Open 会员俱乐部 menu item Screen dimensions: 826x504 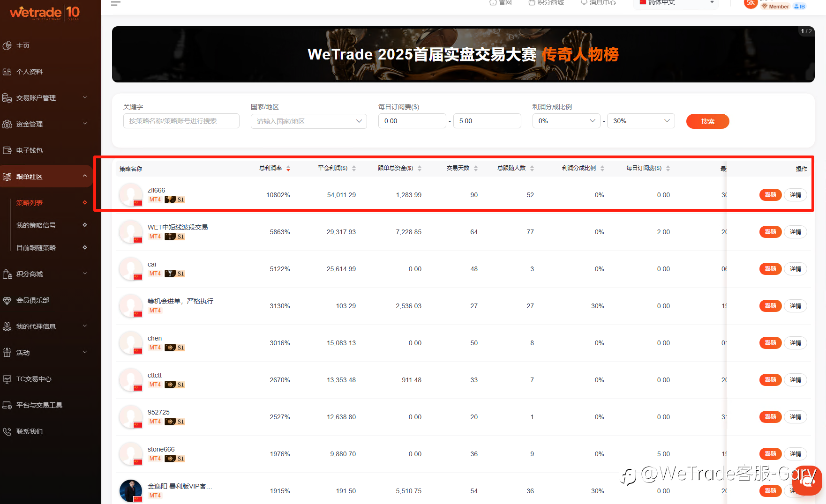coord(33,300)
